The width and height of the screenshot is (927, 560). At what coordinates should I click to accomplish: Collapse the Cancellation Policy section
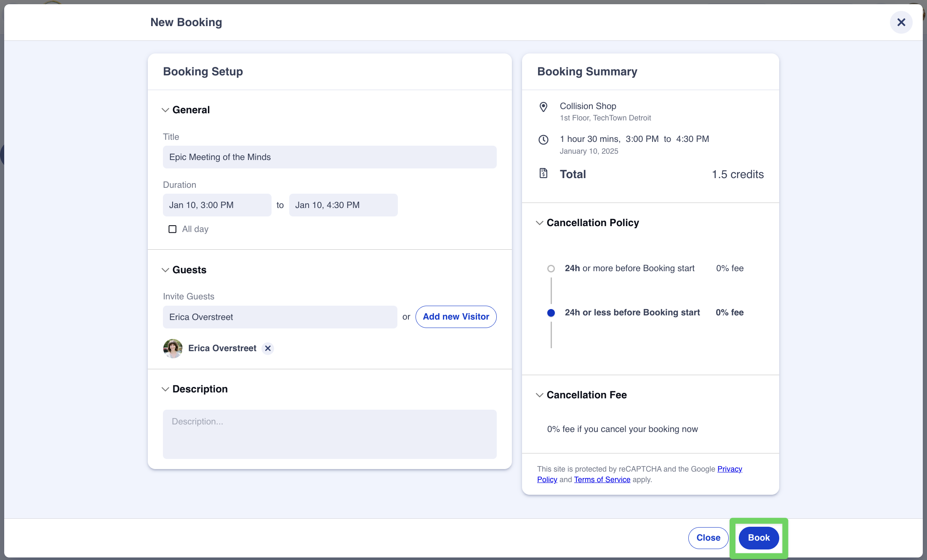(539, 223)
